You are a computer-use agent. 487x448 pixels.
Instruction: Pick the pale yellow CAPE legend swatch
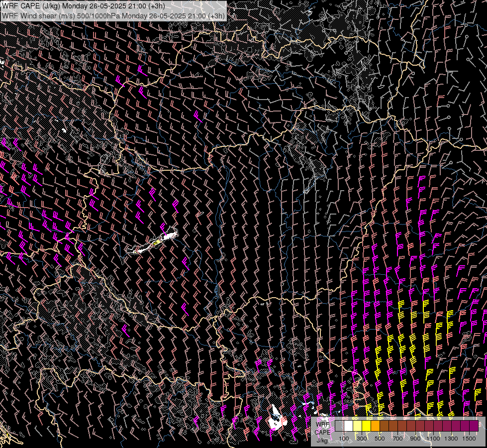(358, 426)
